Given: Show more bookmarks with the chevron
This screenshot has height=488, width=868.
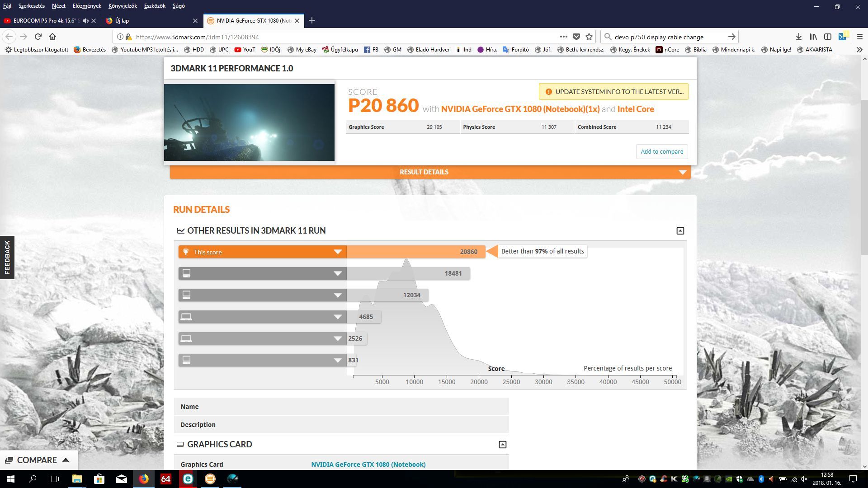Looking at the screenshot, I should coord(859,50).
